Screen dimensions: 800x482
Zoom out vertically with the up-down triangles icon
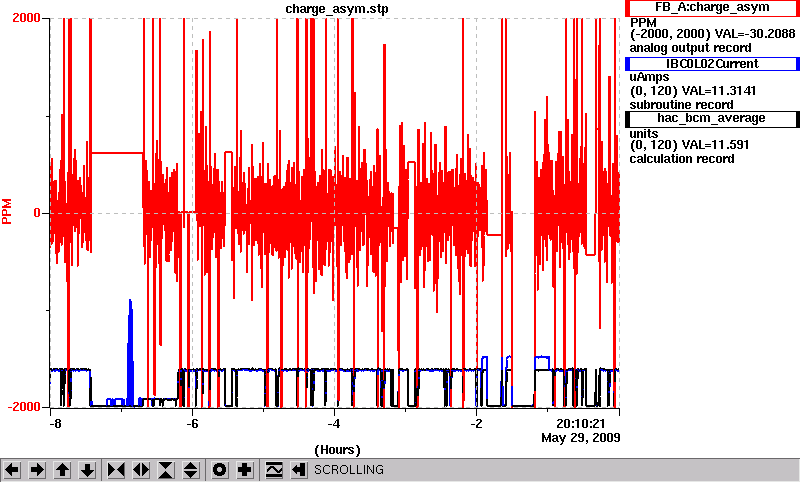191,469
